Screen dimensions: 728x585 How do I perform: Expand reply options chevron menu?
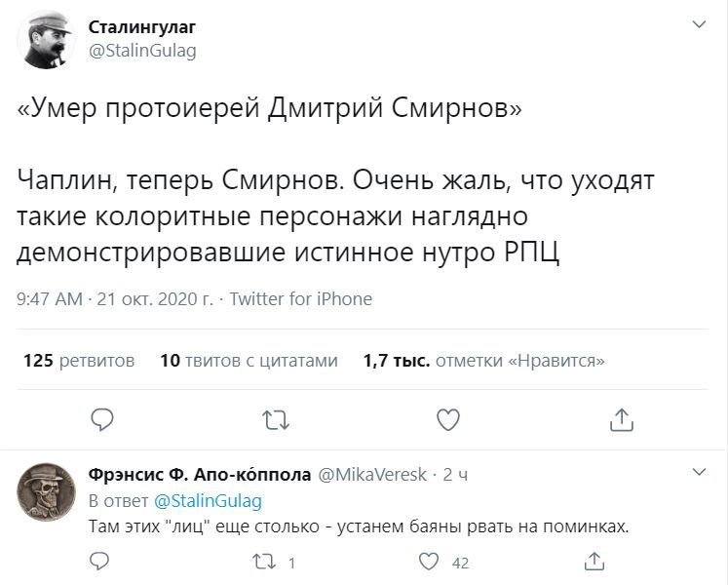click(x=698, y=472)
